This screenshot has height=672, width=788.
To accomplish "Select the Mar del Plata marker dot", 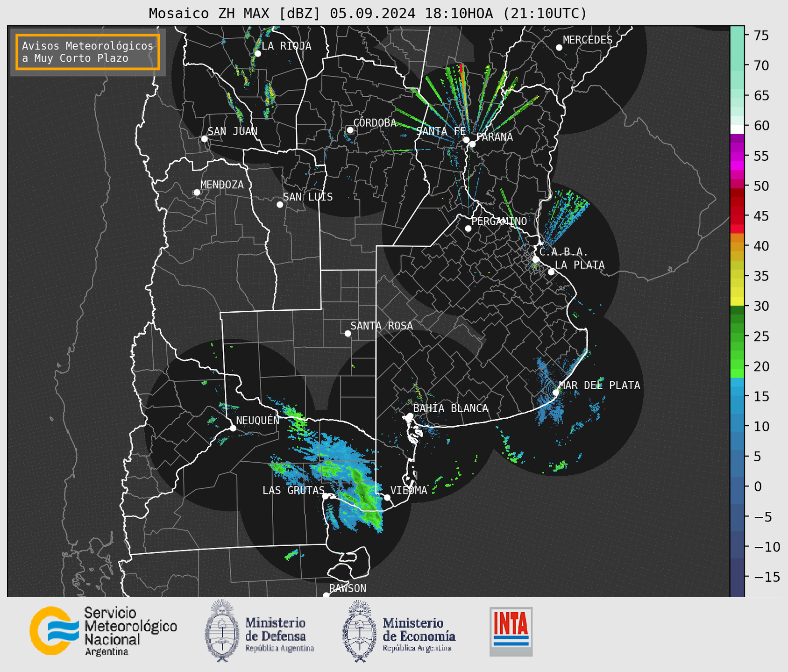I will 556,393.
